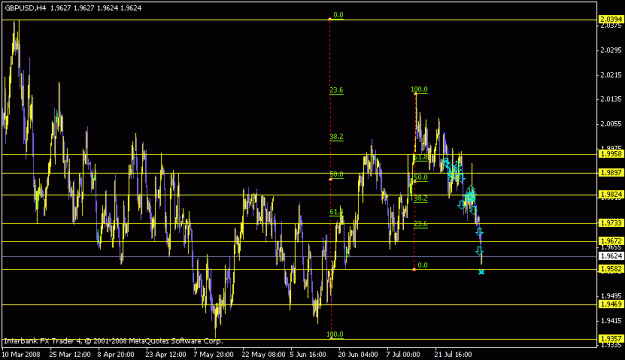This screenshot has height=360, width=625.
Task: Select the 1.9897 yellow price label
Action: [x=611, y=173]
